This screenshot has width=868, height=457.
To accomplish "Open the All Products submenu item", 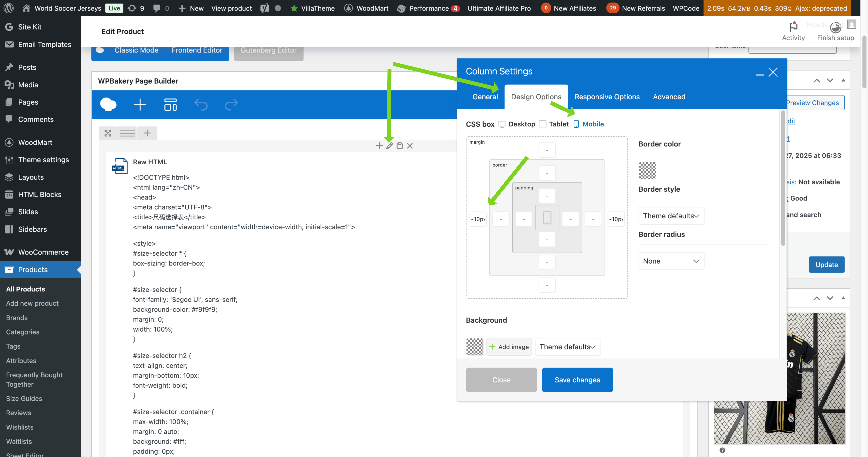I will point(26,289).
